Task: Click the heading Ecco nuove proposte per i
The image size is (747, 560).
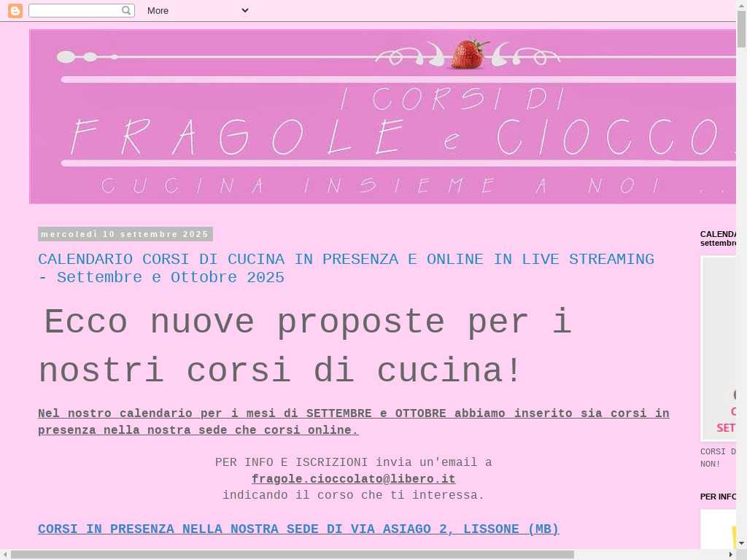Action: click(308, 322)
